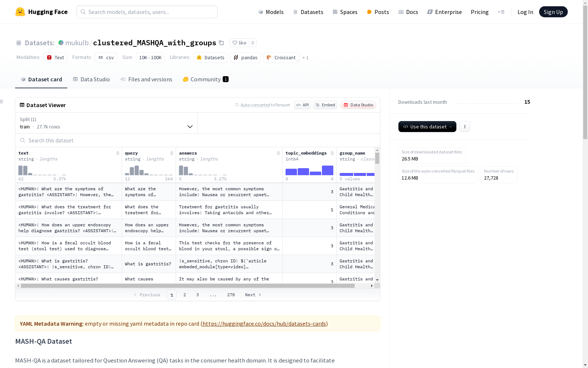Viewport: 588px width, 368px height.
Task: Select the Croissant library tag
Action: (281, 57)
